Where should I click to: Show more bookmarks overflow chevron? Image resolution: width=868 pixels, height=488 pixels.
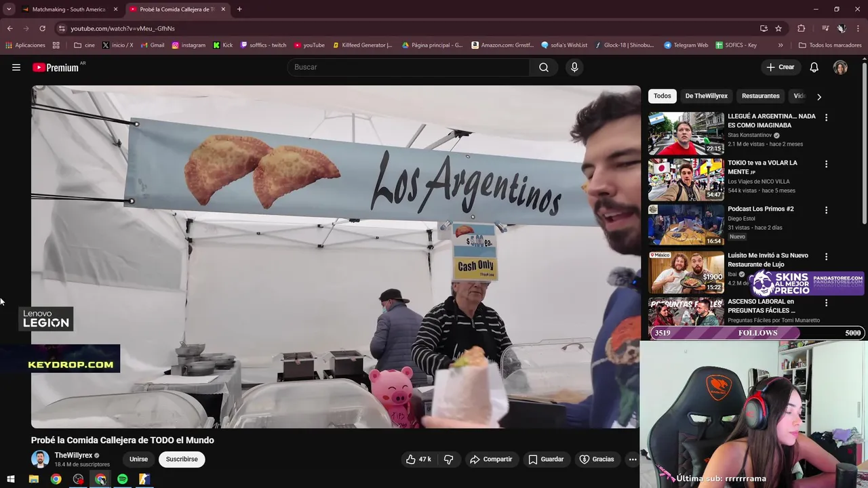781,45
